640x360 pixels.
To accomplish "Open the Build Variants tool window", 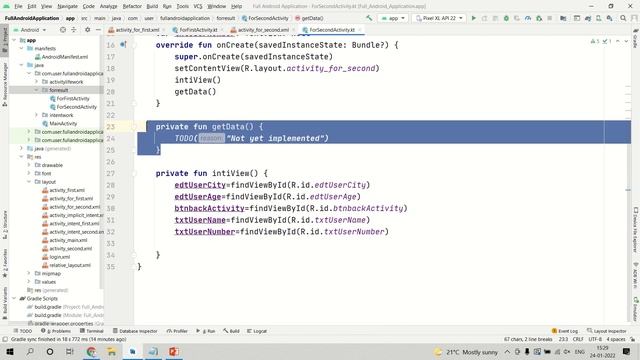I will (x=4, y=303).
